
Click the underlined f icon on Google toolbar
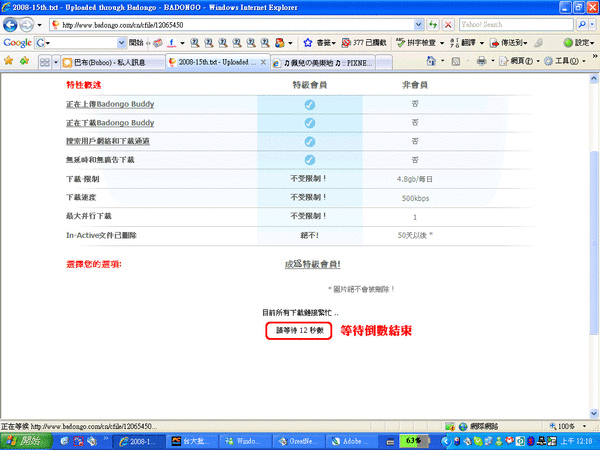tap(171, 42)
